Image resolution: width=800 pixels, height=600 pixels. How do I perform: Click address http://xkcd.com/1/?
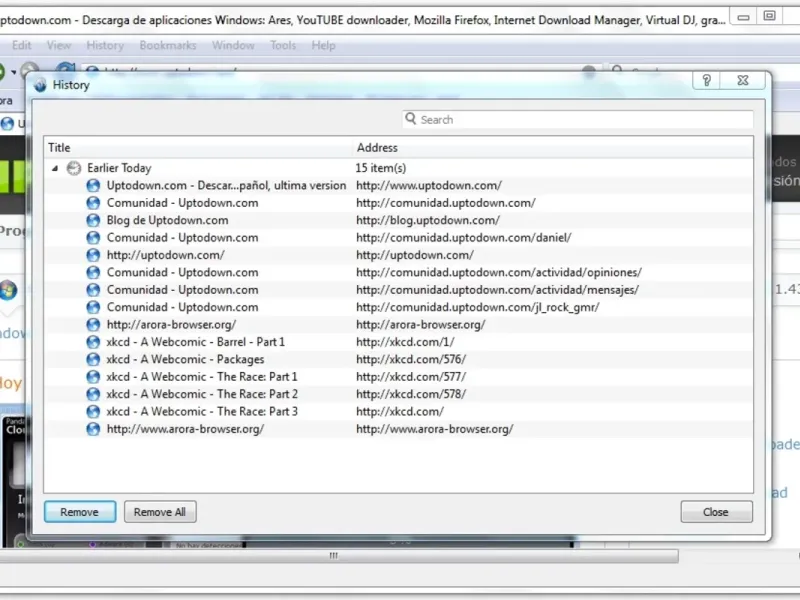[405, 342]
